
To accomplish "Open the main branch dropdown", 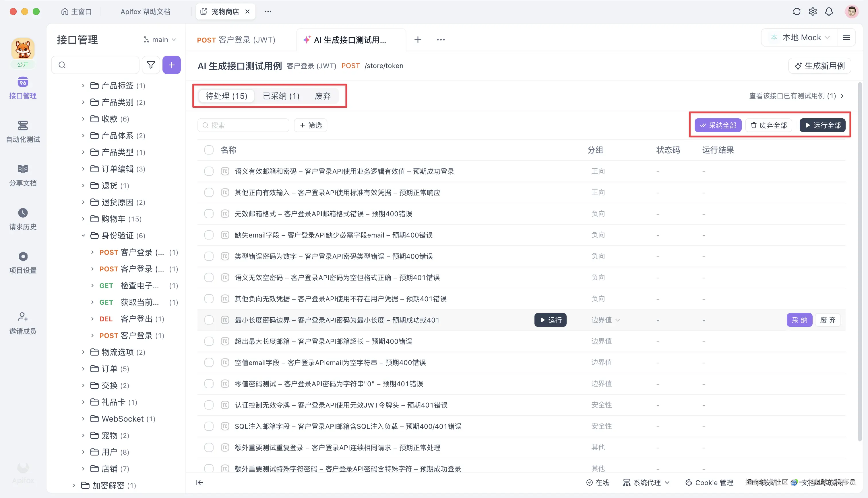I will click(x=160, y=39).
